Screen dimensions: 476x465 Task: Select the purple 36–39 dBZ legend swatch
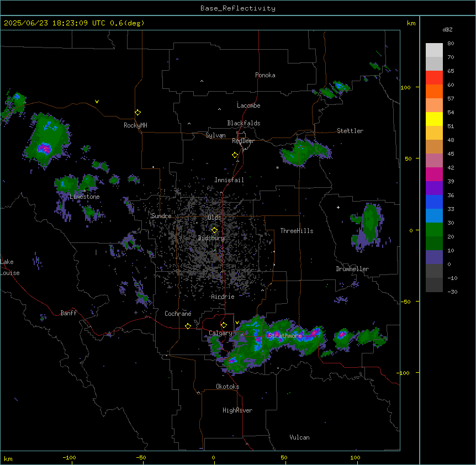click(434, 188)
